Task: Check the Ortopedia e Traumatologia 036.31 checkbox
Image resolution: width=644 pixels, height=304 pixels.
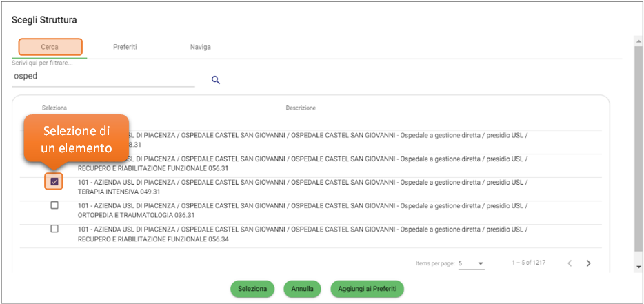Action: click(54, 205)
